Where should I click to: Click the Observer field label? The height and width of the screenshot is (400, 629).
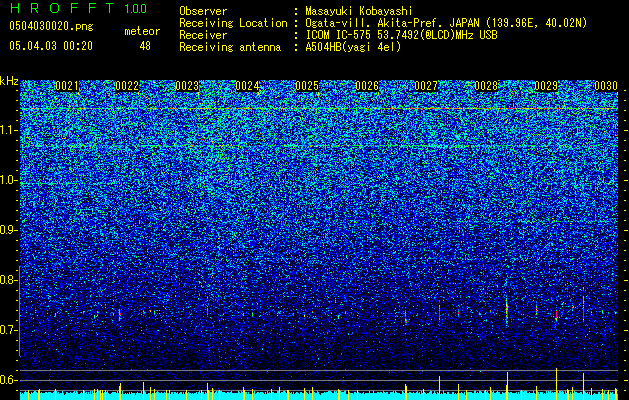click(203, 11)
